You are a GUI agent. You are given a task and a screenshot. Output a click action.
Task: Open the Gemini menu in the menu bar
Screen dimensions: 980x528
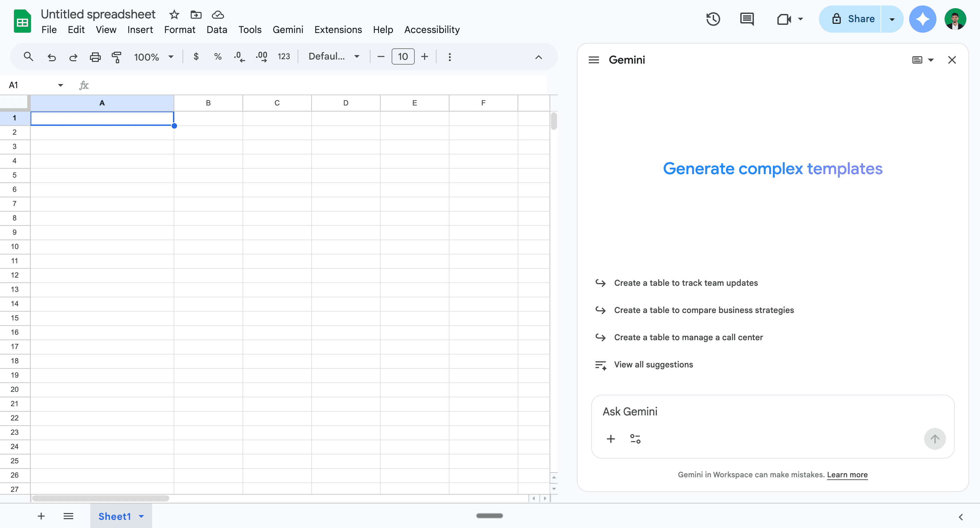(288, 29)
